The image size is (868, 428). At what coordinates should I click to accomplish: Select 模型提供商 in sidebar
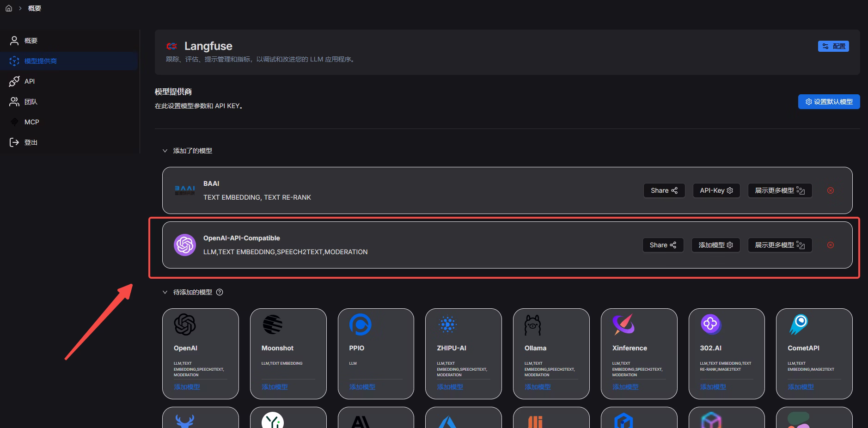[x=69, y=61]
